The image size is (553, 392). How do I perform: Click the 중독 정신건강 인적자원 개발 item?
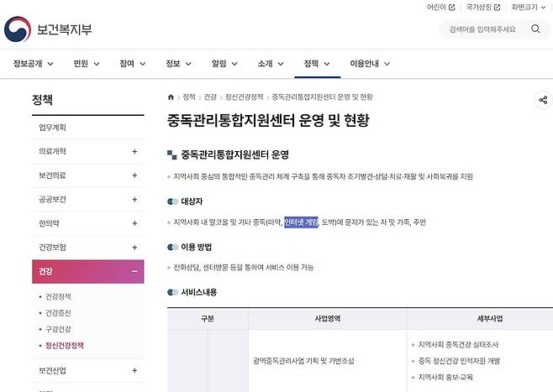click(x=459, y=361)
